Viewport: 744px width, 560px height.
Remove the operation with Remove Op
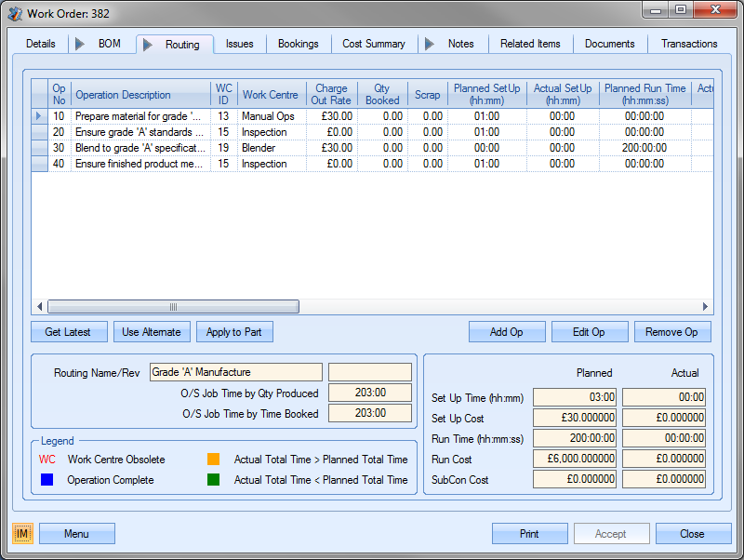coord(671,332)
